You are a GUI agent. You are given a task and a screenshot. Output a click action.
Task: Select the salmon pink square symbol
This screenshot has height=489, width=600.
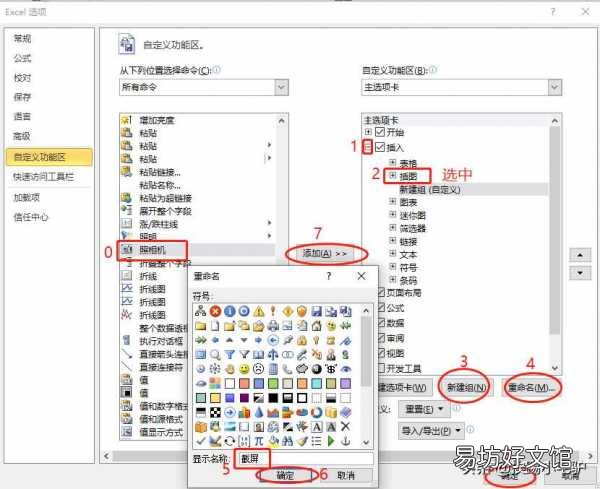pyautogui.click(x=244, y=384)
